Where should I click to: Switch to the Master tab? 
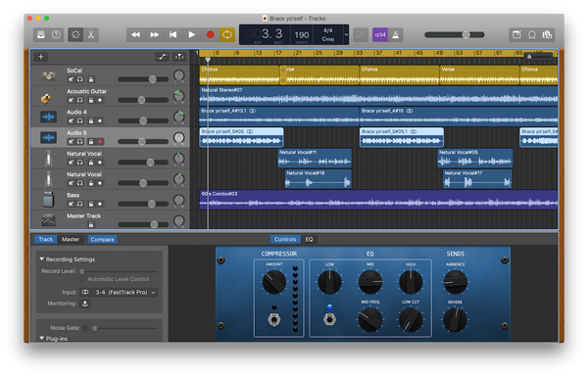[x=71, y=239]
